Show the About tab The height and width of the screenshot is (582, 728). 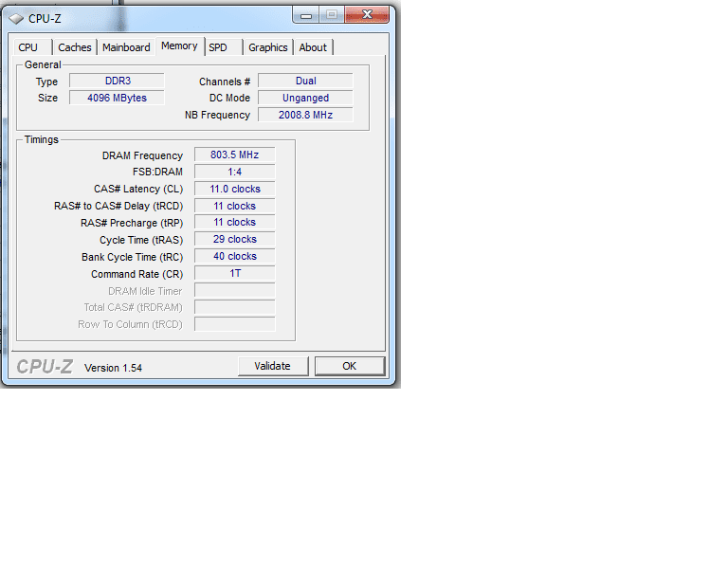point(313,47)
